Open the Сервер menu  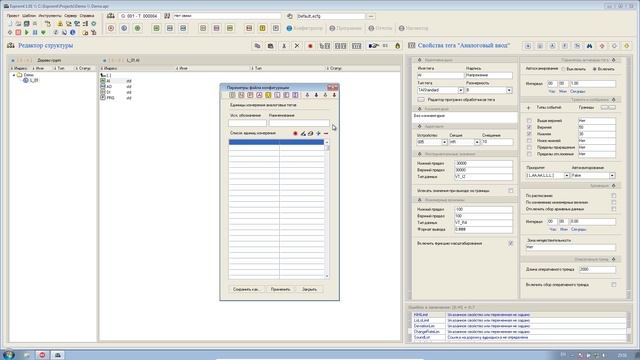71,16
